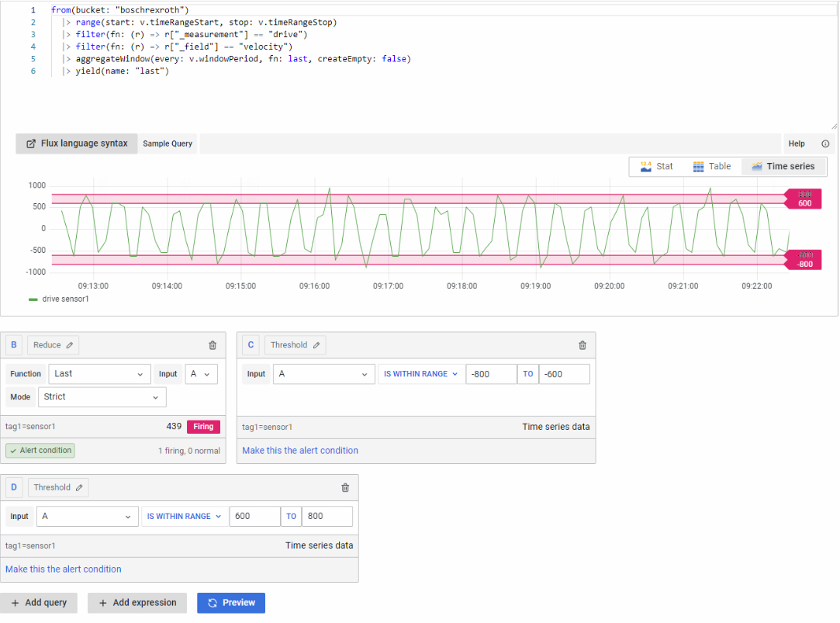Toggle drive sensor1 legend series color
The width and height of the screenshot is (840, 623).
pos(33,299)
